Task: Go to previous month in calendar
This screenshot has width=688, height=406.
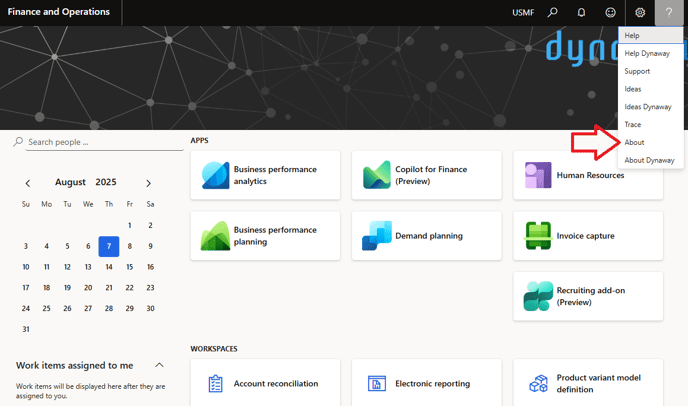Action: [x=28, y=183]
